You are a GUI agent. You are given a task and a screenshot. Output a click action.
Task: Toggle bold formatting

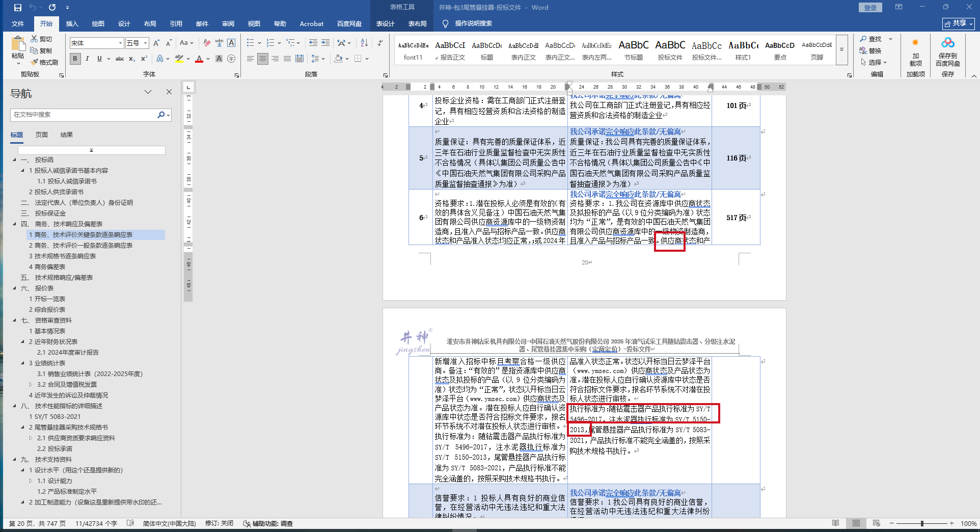click(75, 59)
